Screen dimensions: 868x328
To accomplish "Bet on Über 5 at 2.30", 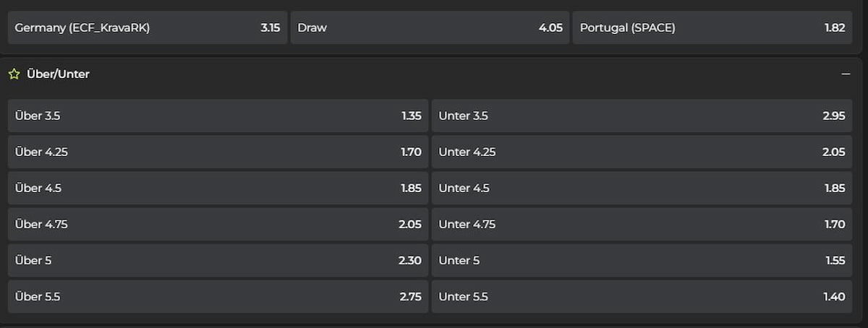I will click(x=218, y=260).
